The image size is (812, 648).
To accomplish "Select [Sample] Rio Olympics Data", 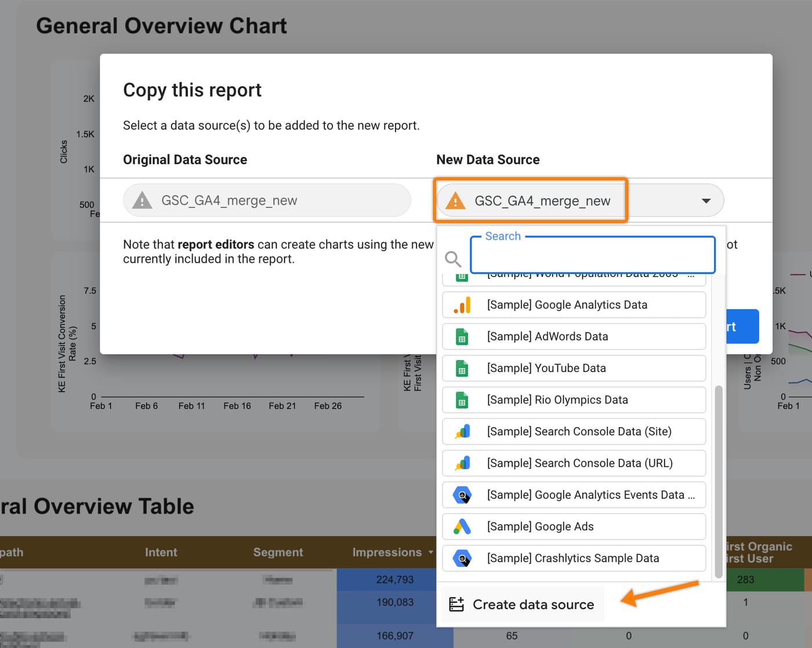I will 574,400.
